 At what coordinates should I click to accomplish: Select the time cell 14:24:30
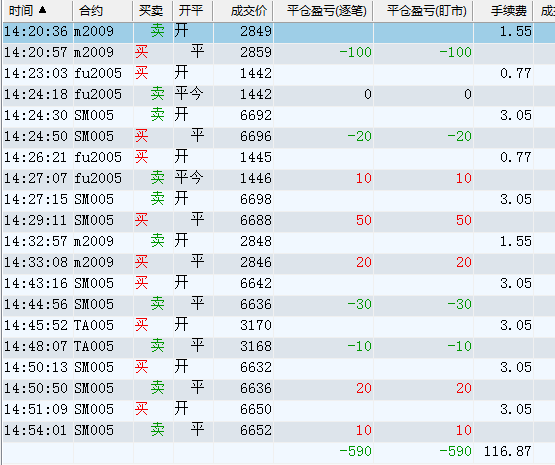click(35, 115)
